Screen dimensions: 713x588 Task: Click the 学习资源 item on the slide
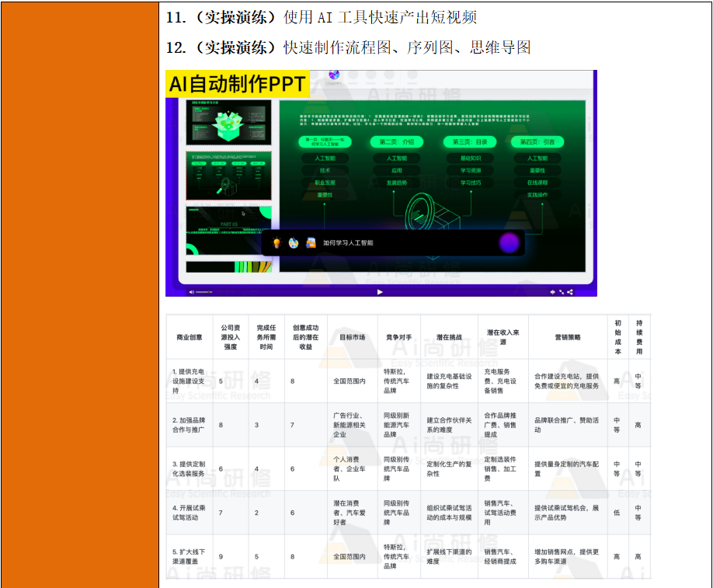pos(470,171)
